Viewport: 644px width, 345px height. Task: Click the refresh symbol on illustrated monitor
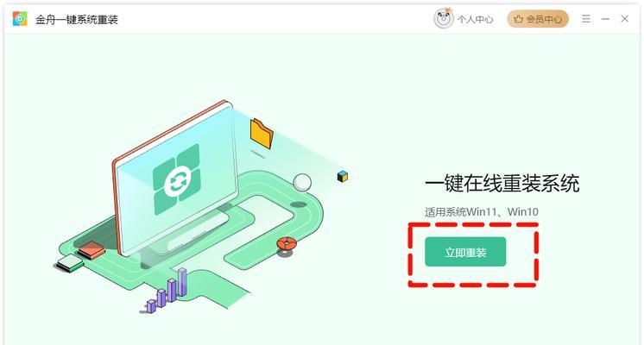coord(178,180)
